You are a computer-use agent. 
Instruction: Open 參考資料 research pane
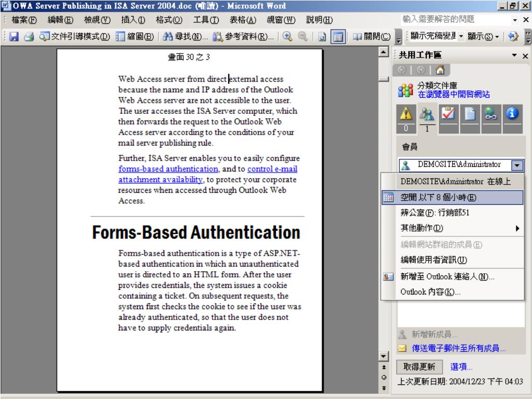(x=243, y=36)
